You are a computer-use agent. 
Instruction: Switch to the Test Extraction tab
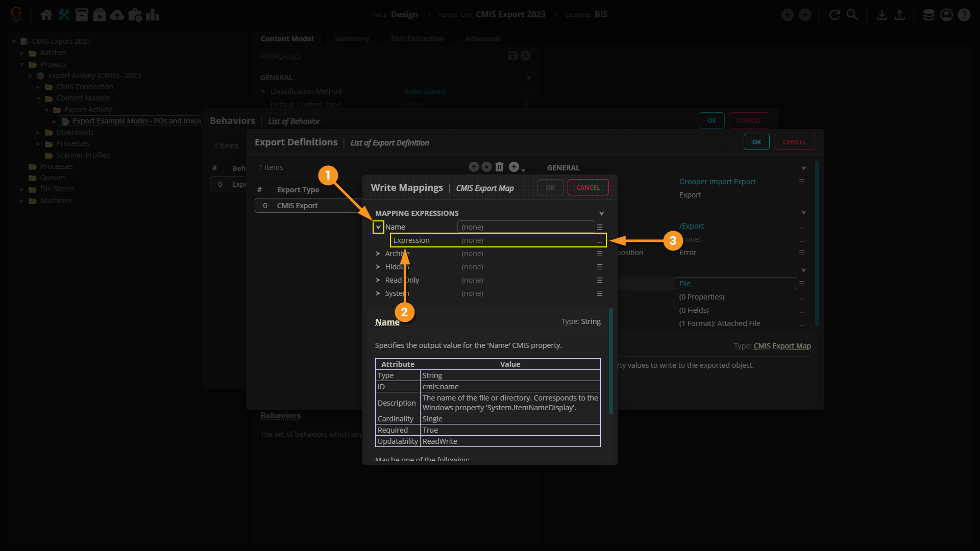pos(416,39)
